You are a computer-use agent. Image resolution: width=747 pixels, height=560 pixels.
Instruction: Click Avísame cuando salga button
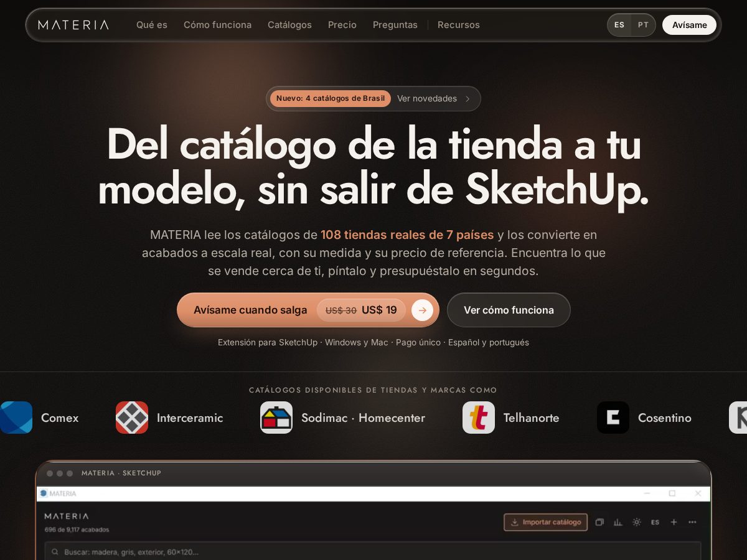click(308, 310)
